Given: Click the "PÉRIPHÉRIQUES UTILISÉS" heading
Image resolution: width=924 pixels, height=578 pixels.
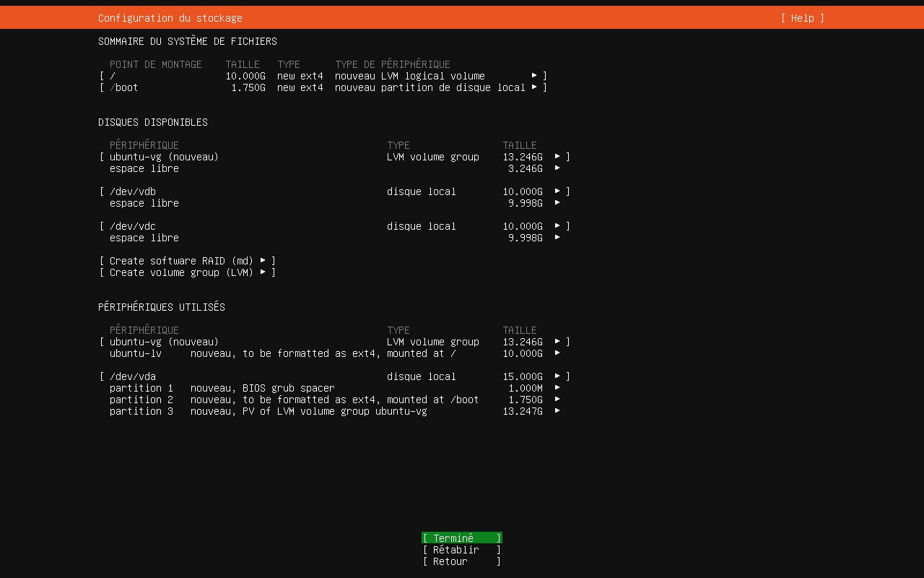Looking at the screenshot, I should [x=162, y=307].
